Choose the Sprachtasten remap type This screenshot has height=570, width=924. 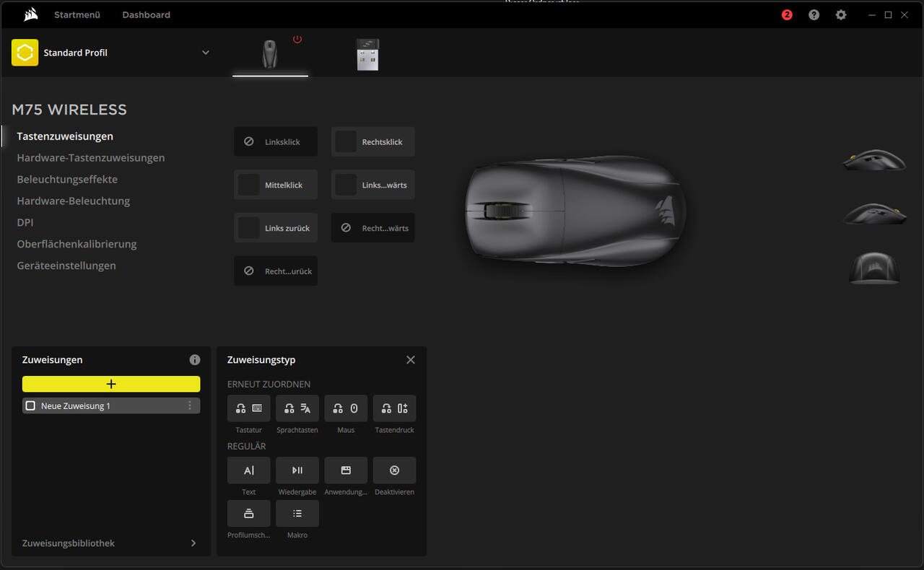(297, 408)
